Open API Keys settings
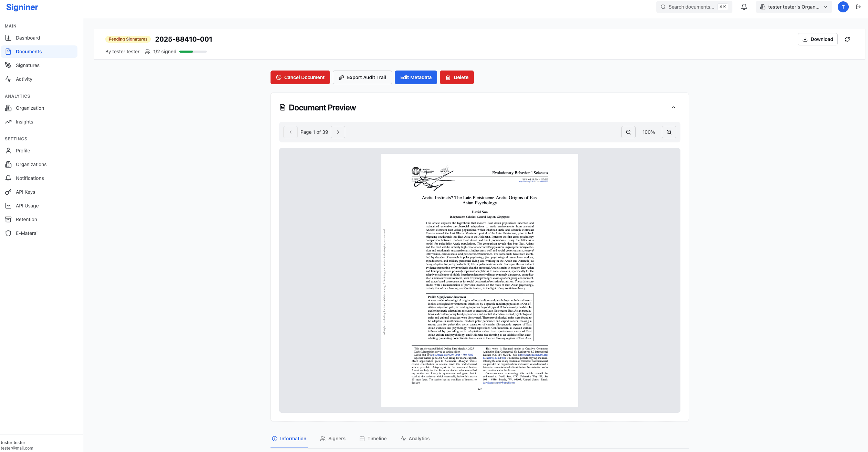 [25, 192]
